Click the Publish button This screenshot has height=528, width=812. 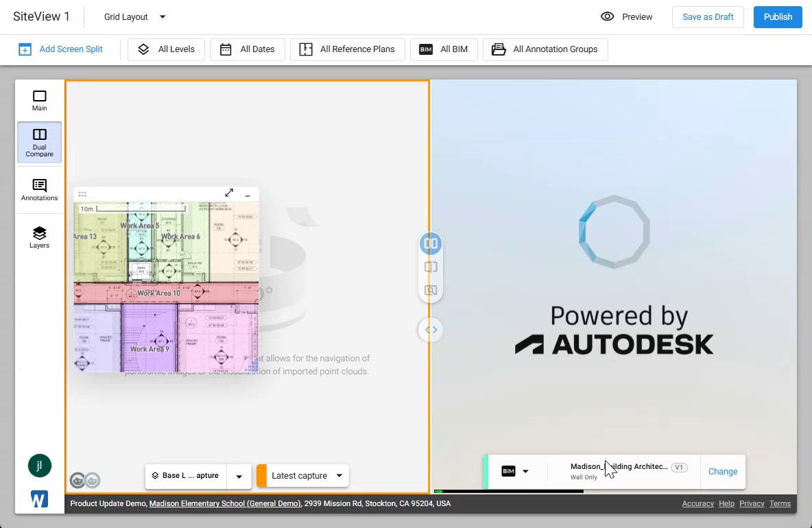pos(778,17)
